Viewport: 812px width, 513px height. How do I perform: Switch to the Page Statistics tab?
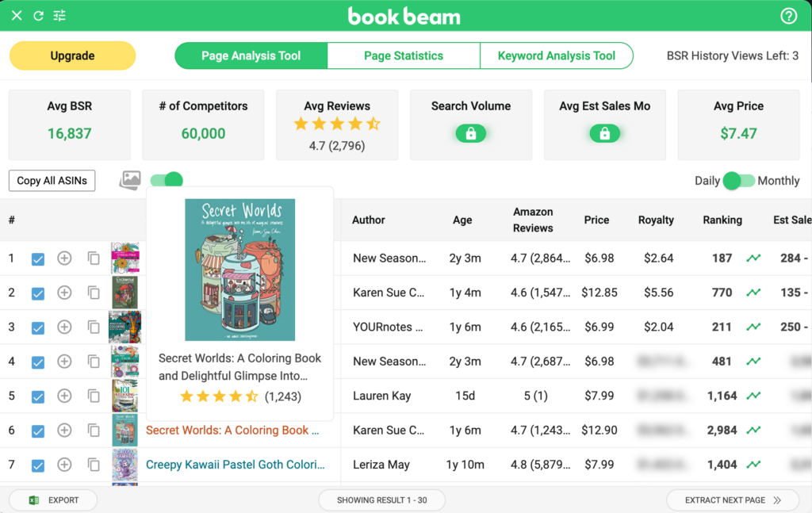click(404, 56)
